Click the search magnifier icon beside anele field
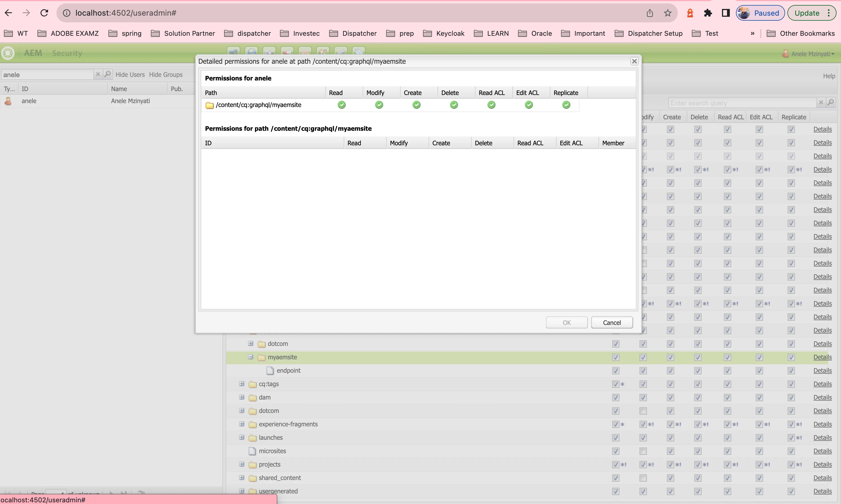 click(x=108, y=74)
